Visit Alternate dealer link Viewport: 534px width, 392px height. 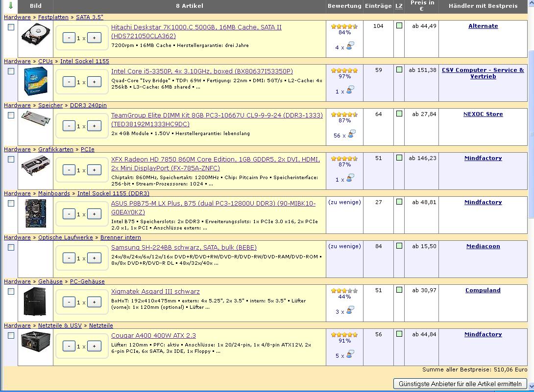pyautogui.click(x=483, y=26)
